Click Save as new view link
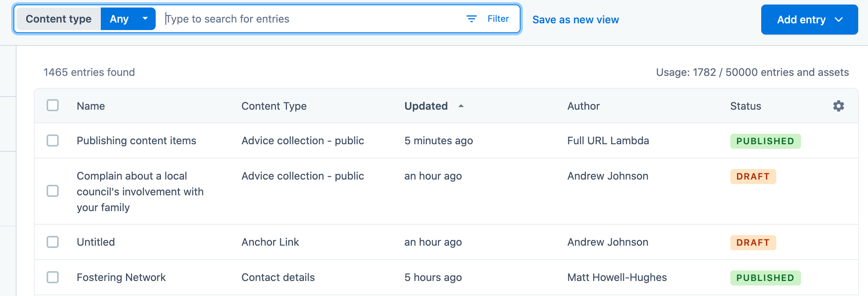 tap(575, 20)
